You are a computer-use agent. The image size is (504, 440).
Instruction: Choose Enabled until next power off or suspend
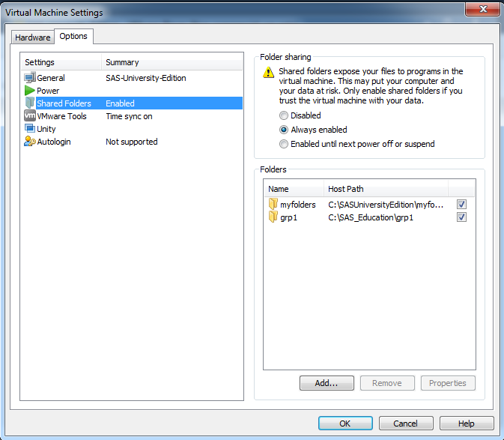(x=284, y=144)
